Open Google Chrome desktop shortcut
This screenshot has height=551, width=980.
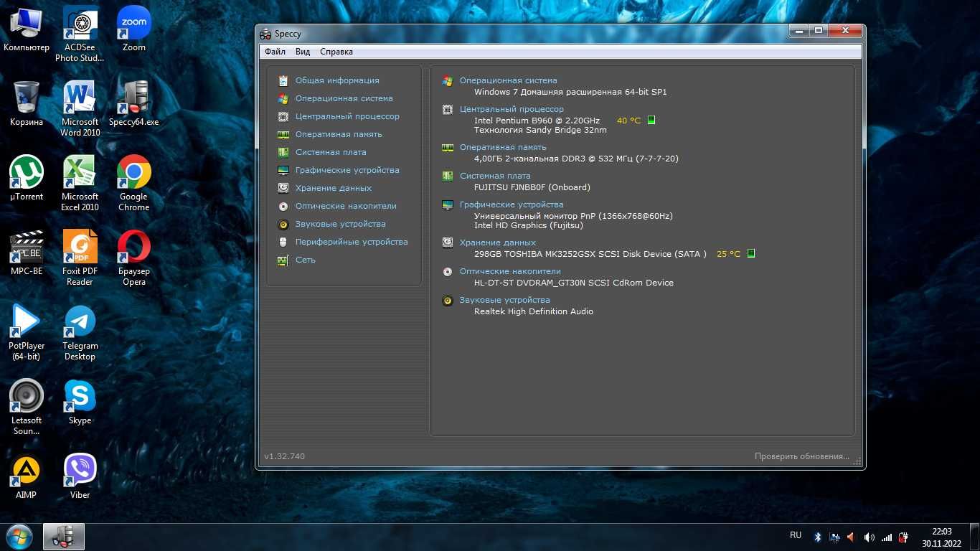point(133,183)
